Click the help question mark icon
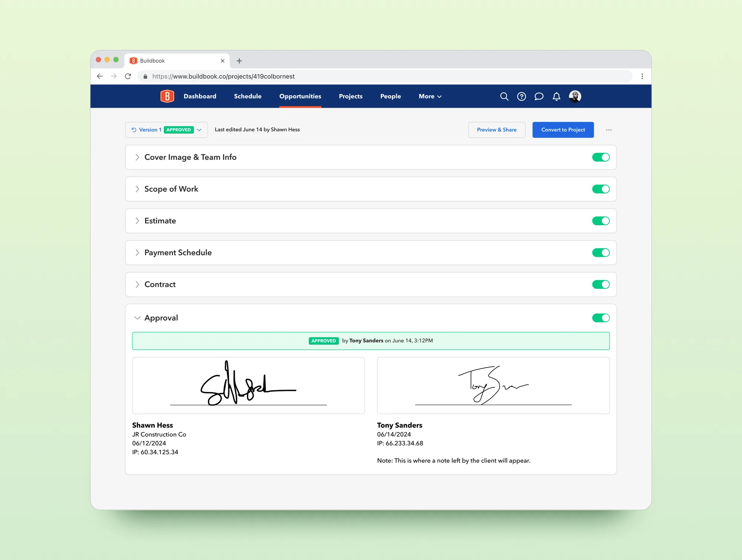Screen dimensions: 742x560 521,96
